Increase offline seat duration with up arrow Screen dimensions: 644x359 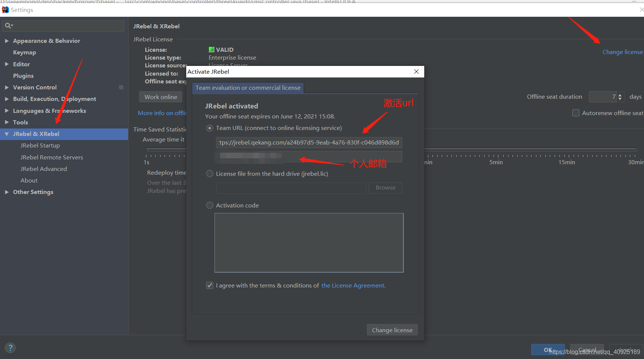click(x=620, y=95)
